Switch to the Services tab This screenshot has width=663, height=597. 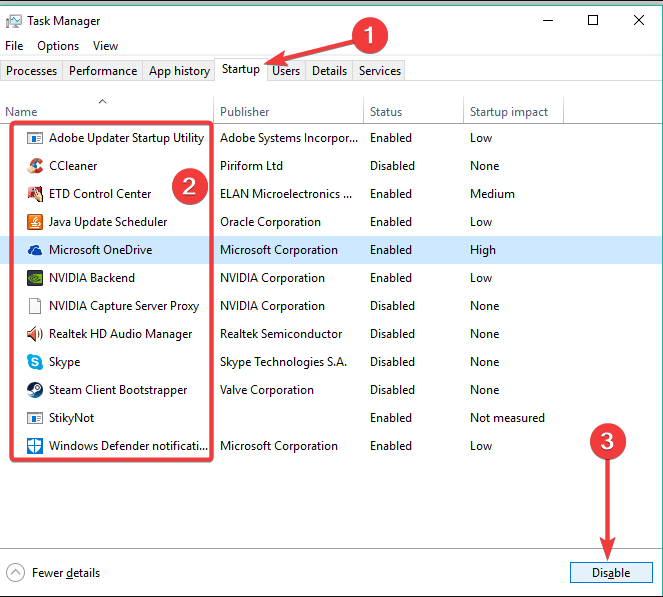tap(380, 71)
